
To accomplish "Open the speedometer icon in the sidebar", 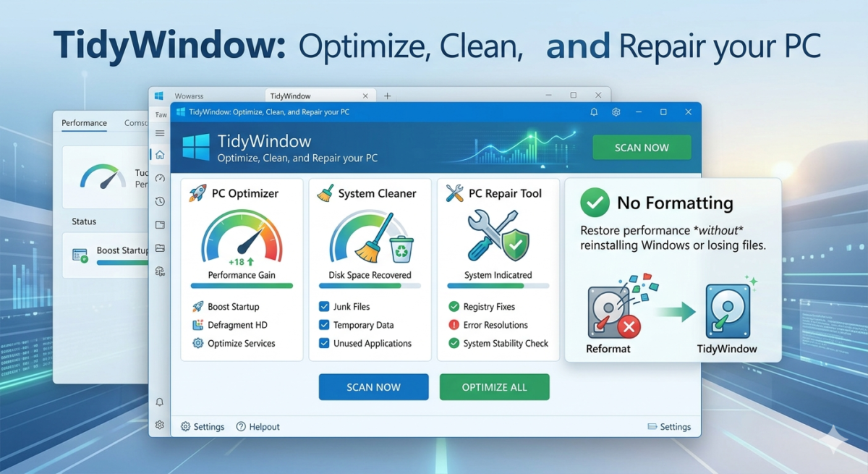I will 160,178.
